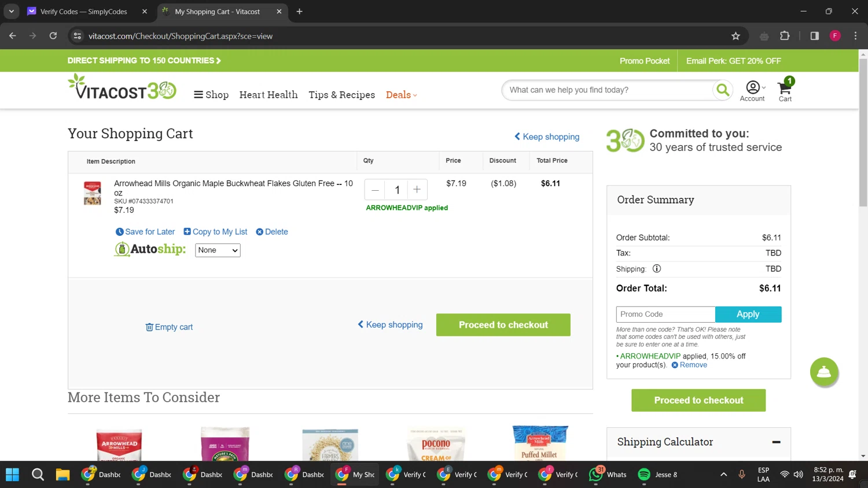
Task: Decrease quantity with the minus button
Action: [375, 190]
